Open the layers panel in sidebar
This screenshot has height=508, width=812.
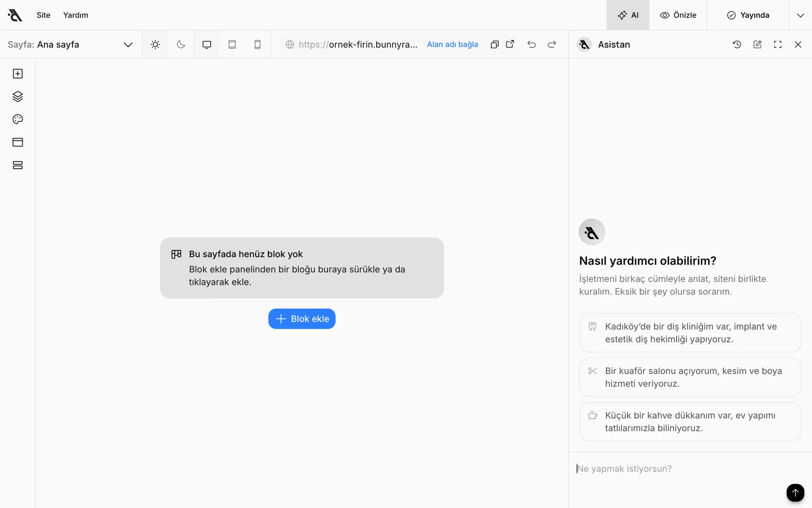[18, 97]
